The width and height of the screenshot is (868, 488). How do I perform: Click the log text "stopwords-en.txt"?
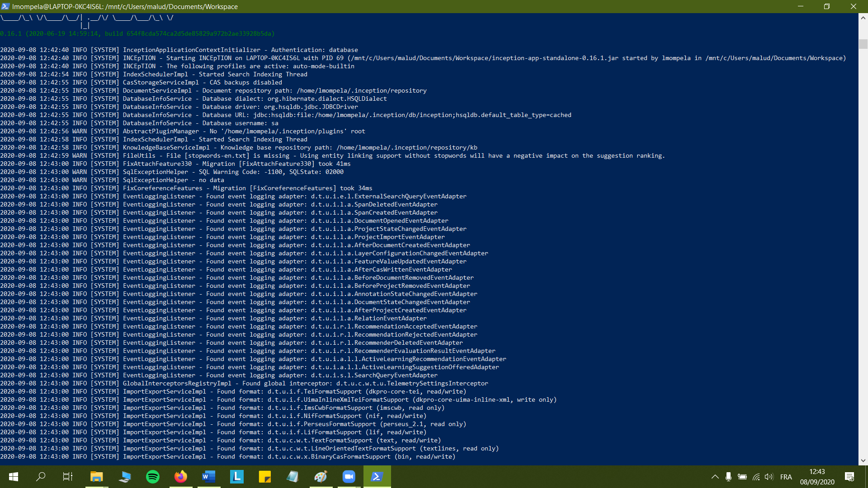[x=217, y=155]
